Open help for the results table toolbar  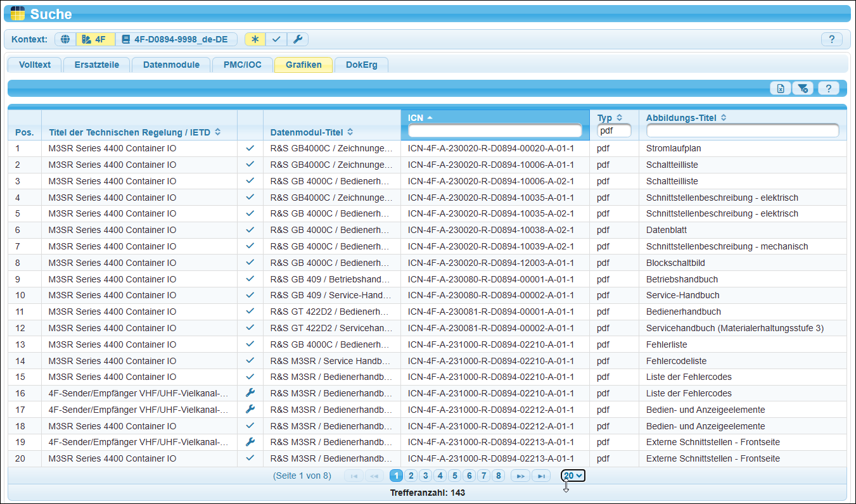[828, 89]
